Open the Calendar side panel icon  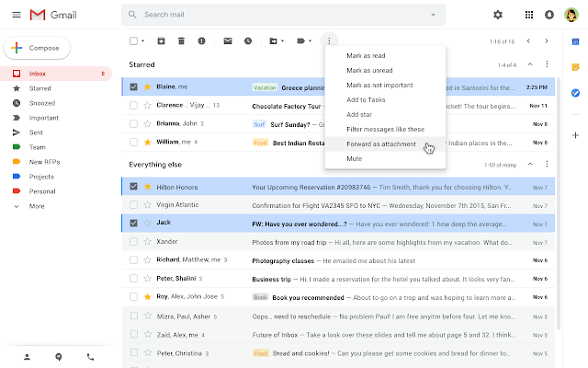575,41
